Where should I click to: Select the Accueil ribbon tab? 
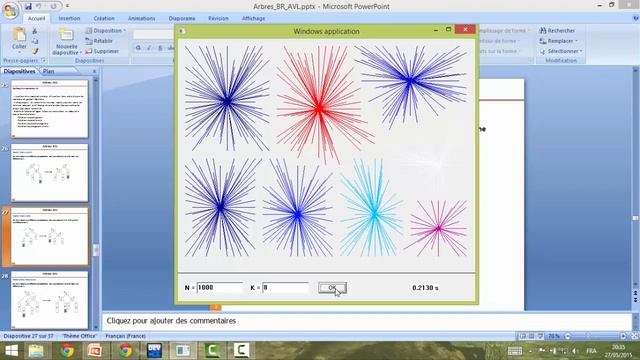(36, 18)
